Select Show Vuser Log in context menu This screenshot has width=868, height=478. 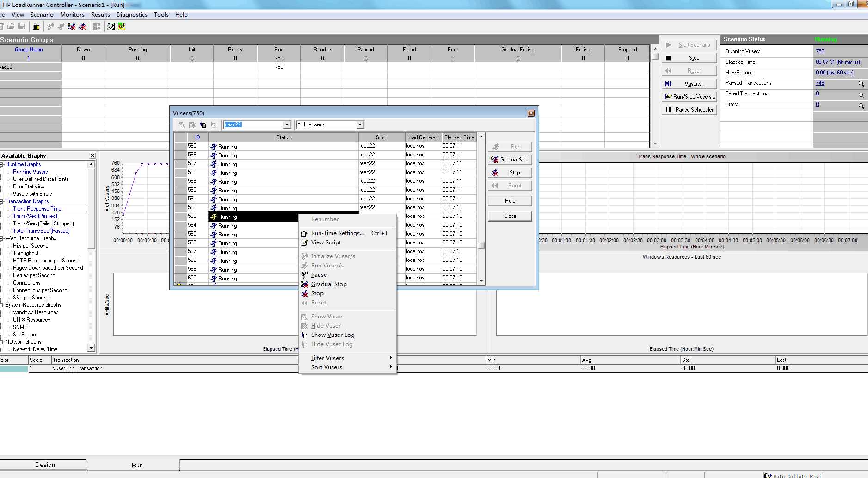coord(348,335)
